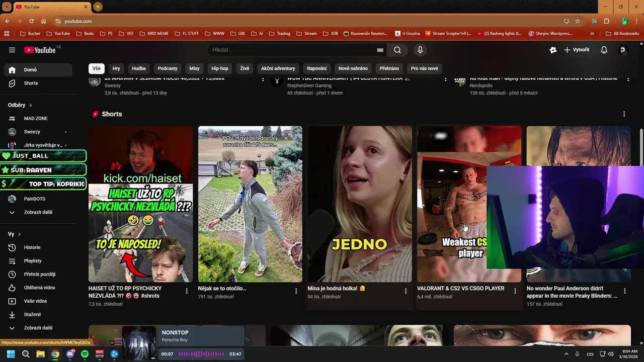
Task: Select the Hip-hop filter chip
Action: pyautogui.click(x=220, y=68)
